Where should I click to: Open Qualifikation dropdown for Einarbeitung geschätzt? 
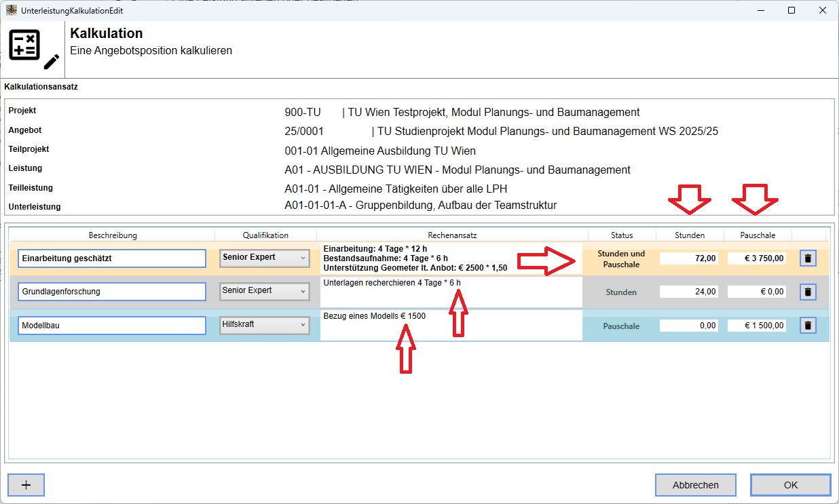(264, 258)
